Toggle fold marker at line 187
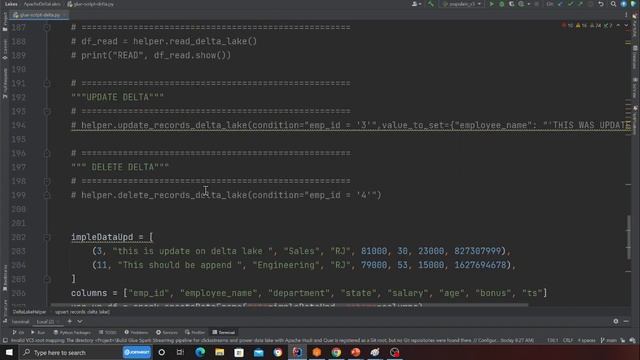Screen dimensions: 640x360 tap(47, 28)
